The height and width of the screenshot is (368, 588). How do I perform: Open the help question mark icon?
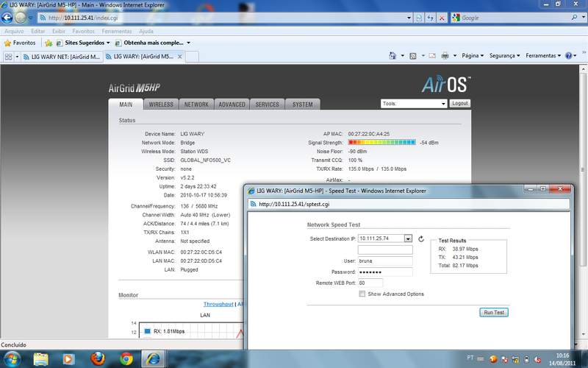tap(568, 56)
